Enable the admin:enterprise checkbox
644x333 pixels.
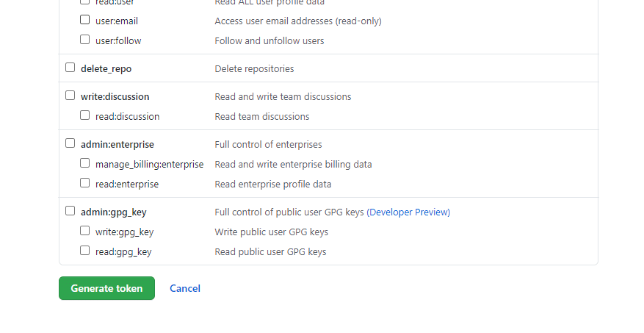click(70, 143)
